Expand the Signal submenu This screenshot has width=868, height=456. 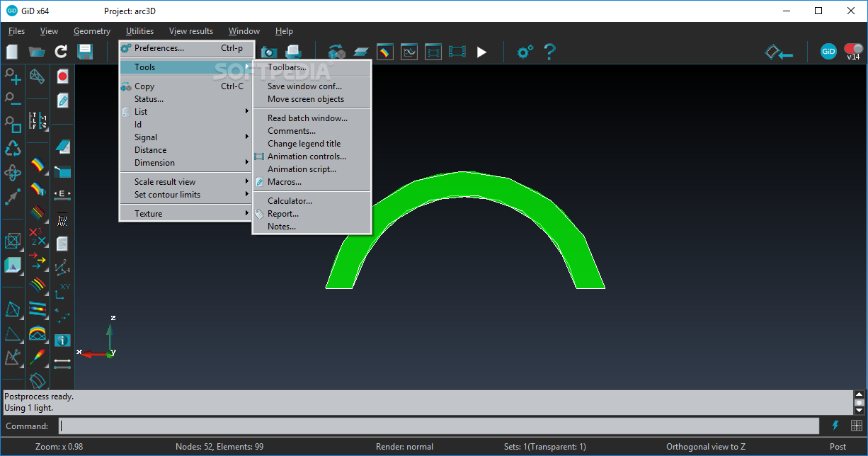tap(186, 137)
